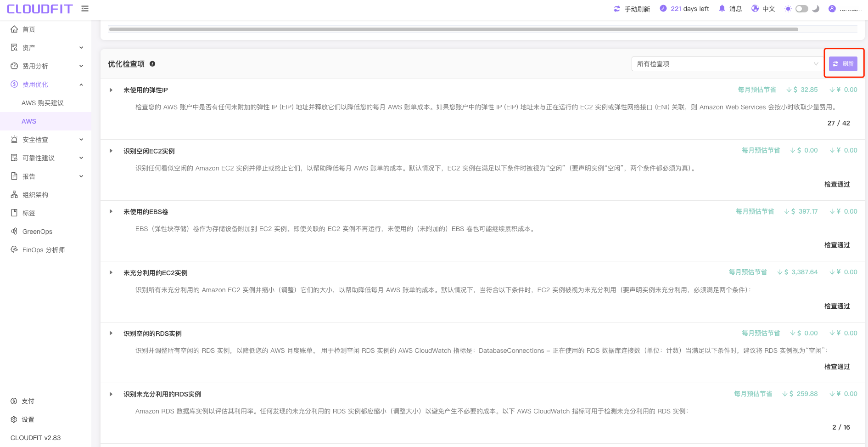Viewport: 868px width, 447px height.
Task: Click the GreenOps icon
Action: click(x=14, y=232)
